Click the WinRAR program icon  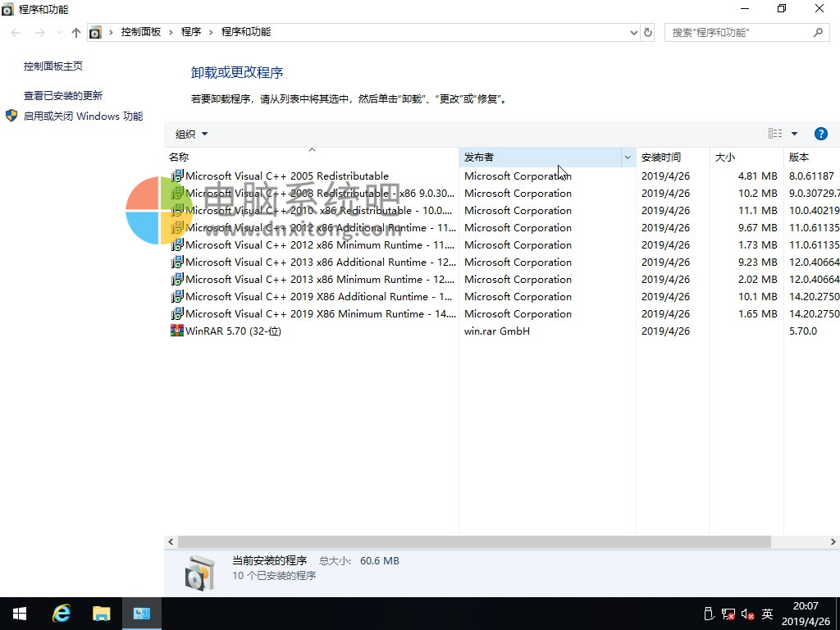(177, 331)
